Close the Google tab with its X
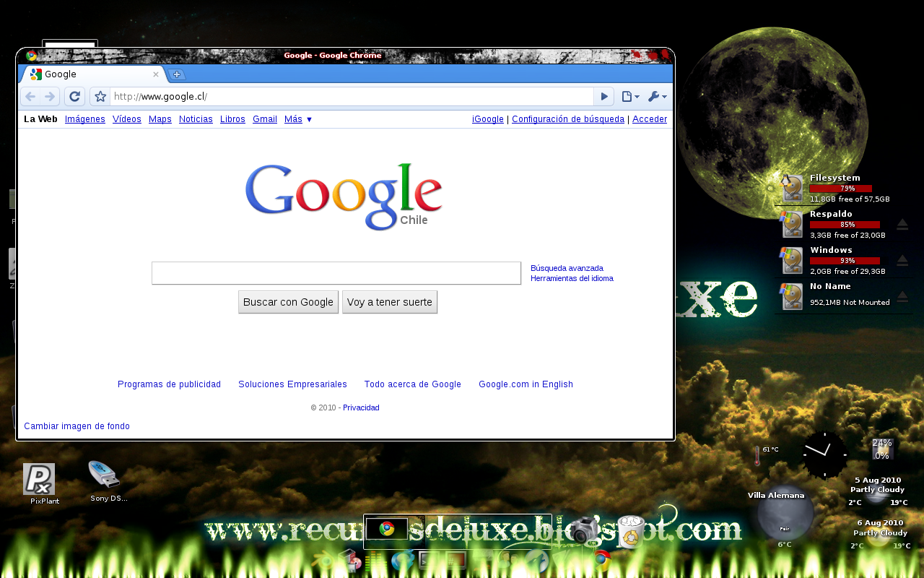Viewport: 924px width, 578px height. coord(155,74)
